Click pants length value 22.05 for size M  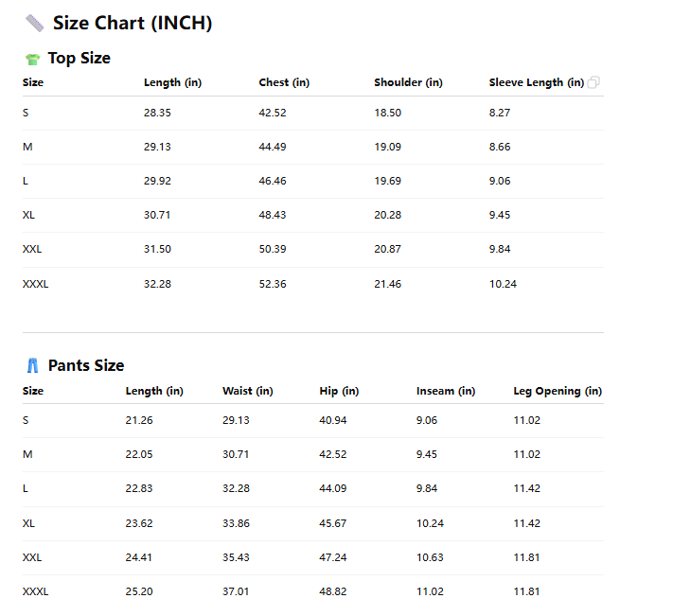[x=139, y=454]
